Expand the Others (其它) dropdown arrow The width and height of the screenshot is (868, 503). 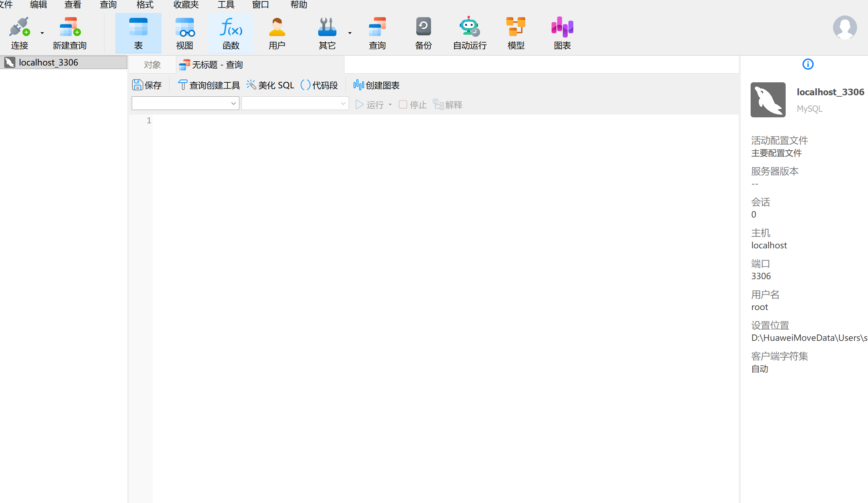click(350, 33)
